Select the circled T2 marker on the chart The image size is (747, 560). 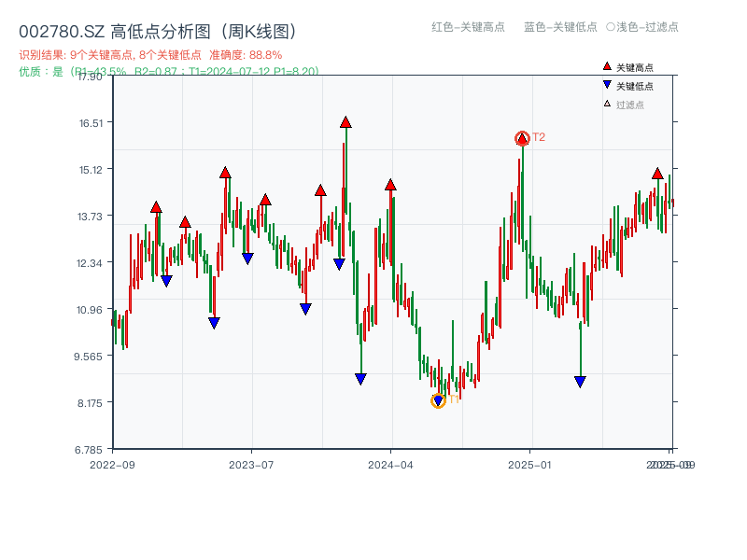tap(521, 138)
